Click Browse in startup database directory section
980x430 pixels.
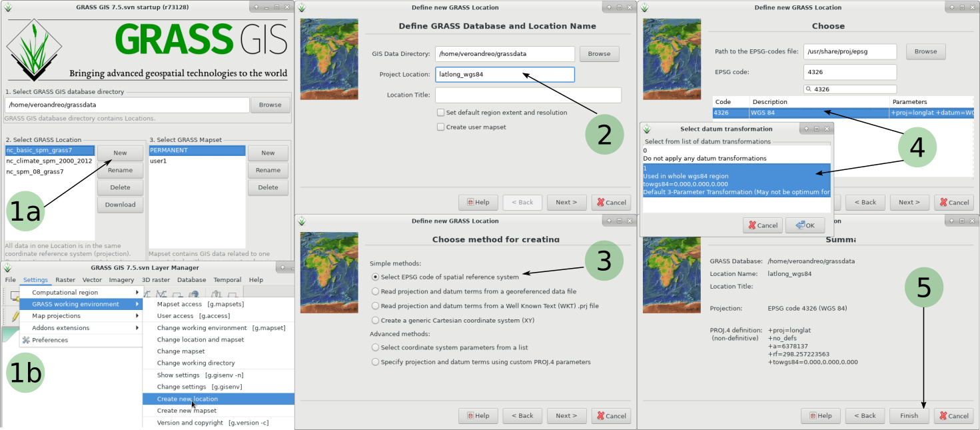(x=270, y=105)
